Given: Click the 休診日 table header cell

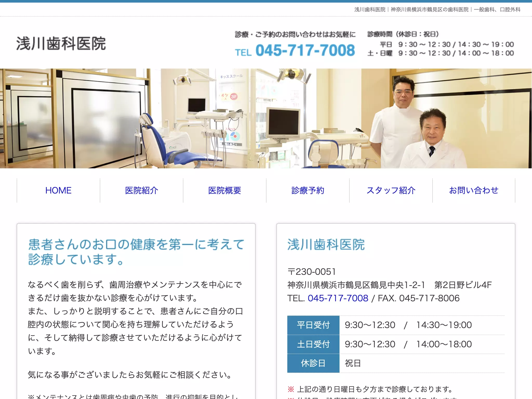Looking at the screenshot, I should (313, 363).
